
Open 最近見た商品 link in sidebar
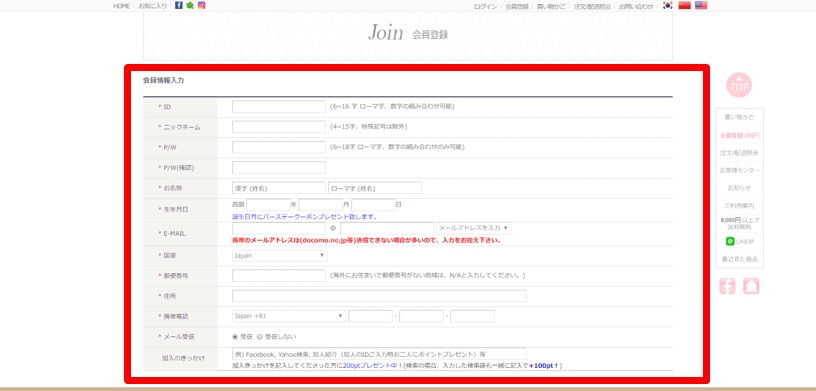point(739,259)
